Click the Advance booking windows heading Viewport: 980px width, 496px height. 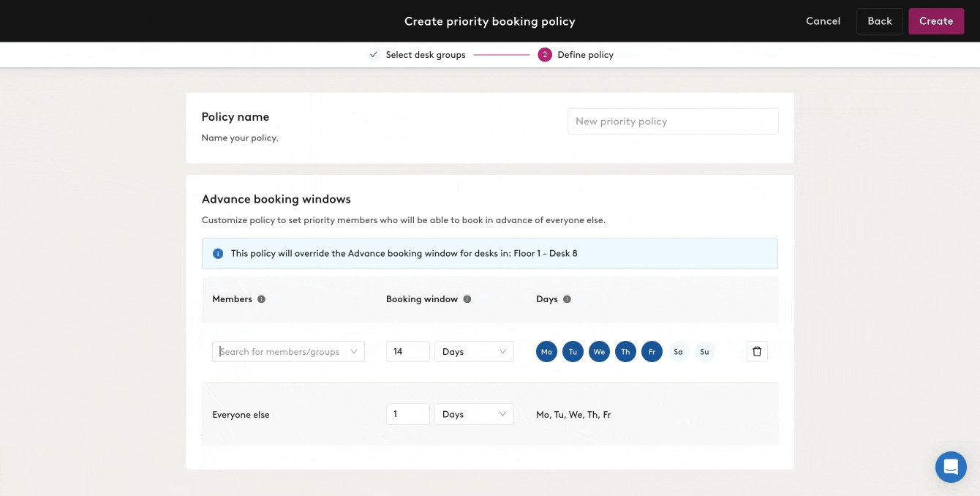point(276,199)
